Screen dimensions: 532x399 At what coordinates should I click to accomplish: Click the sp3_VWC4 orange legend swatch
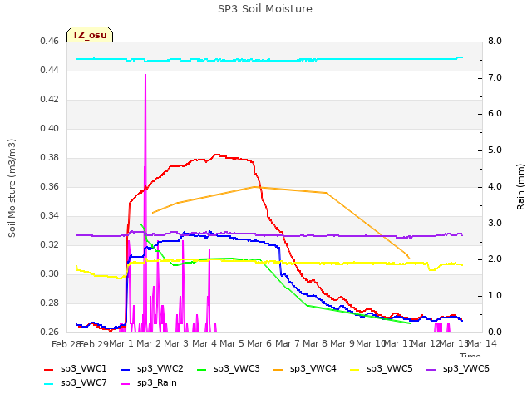coord(278,370)
